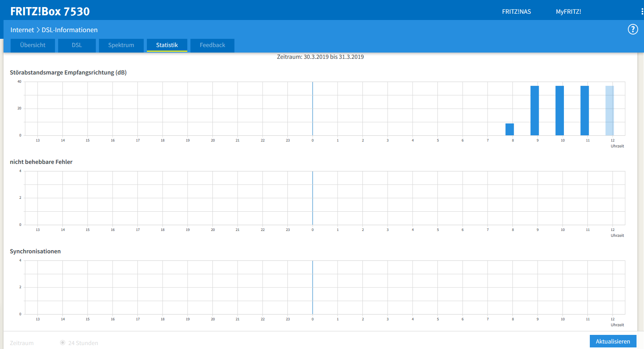Switch to the Übersicht tab

point(33,45)
